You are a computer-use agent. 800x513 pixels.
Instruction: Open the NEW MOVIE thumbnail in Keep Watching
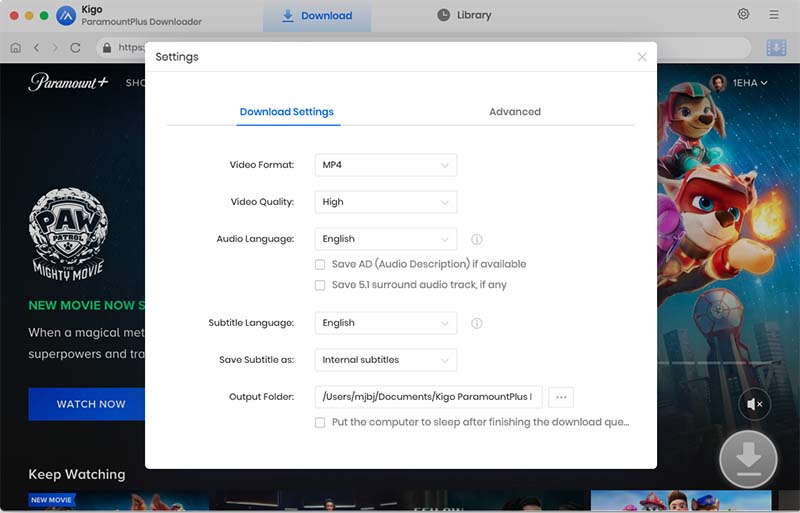click(x=118, y=501)
